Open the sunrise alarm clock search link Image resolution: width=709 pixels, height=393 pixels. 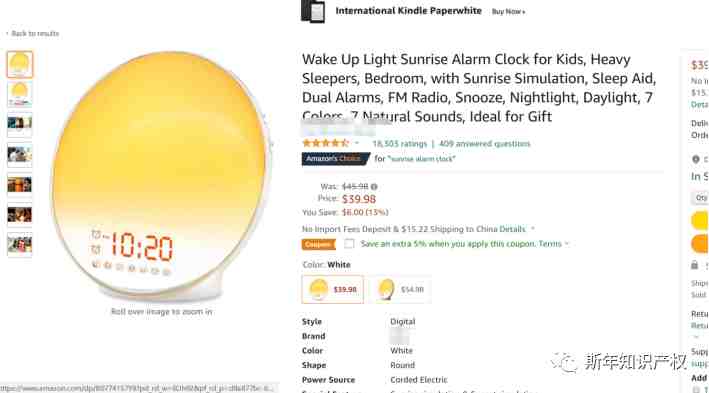(x=421, y=159)
